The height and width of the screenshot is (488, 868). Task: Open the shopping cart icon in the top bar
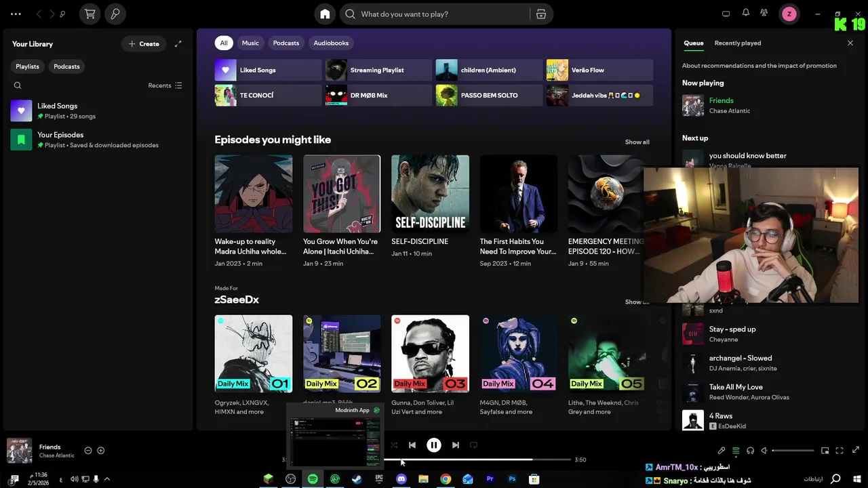point(90,14)
